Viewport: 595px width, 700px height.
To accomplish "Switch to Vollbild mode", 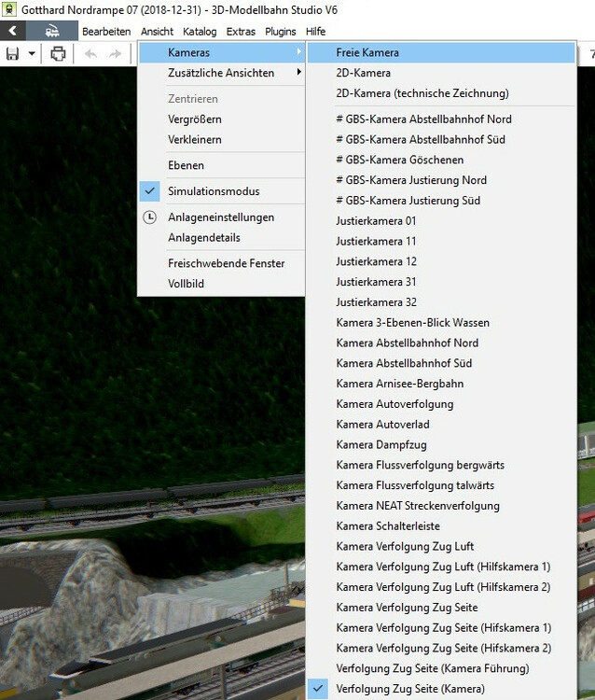I will 222,284.
